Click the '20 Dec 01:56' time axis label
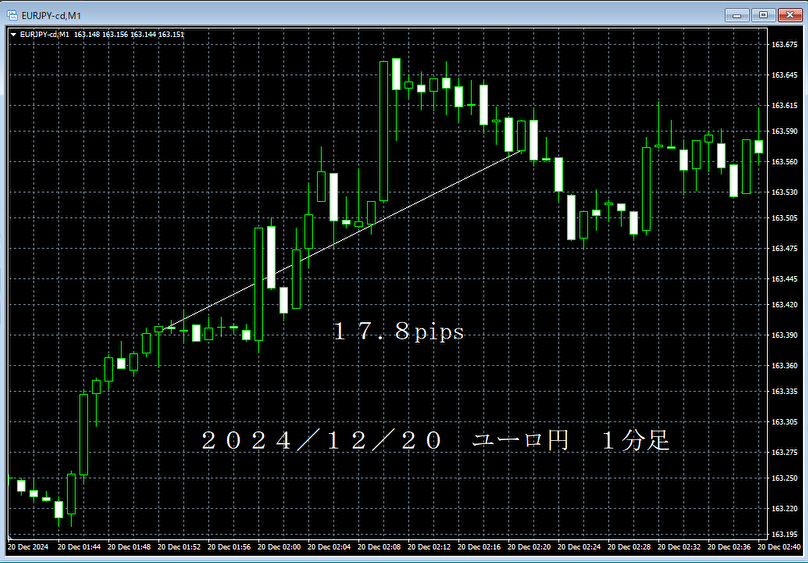This screenshot has width=808, height=563. coord(229,547)
